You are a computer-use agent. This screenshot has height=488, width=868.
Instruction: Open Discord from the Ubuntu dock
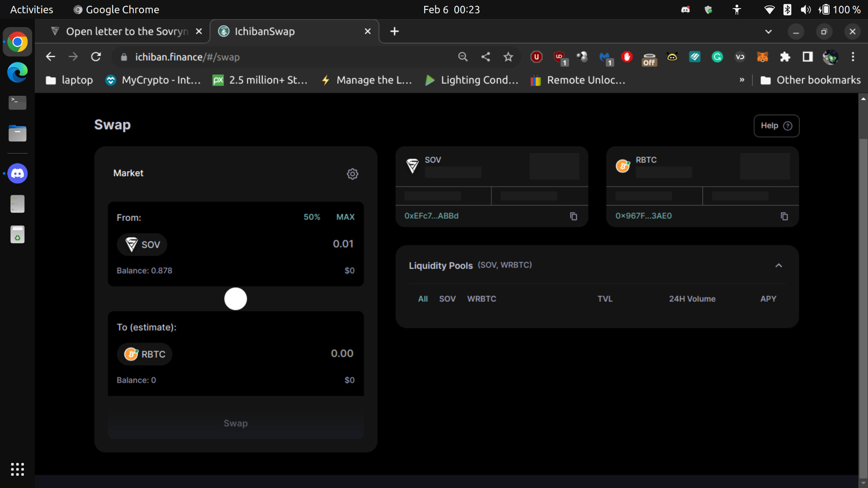[x=18, y=174]
